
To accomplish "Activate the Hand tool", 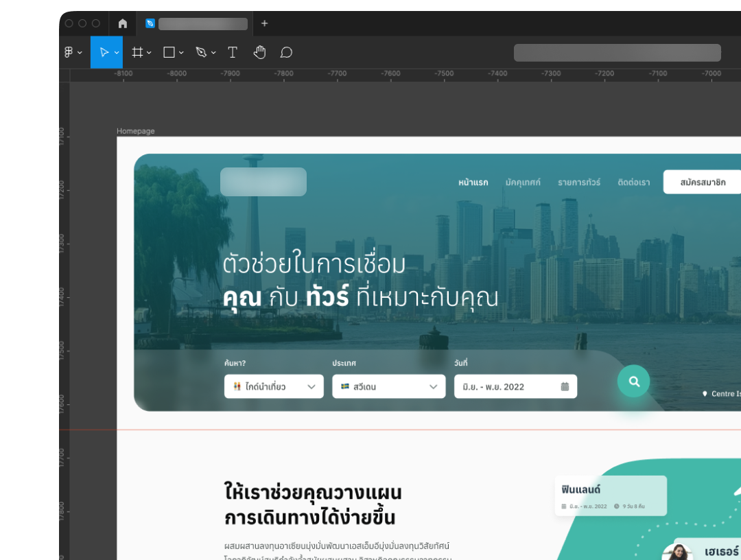I will click(259, 52).
